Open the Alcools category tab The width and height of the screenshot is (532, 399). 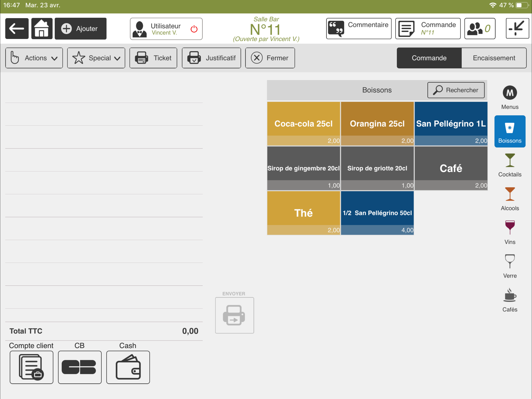tap(509, 199)
